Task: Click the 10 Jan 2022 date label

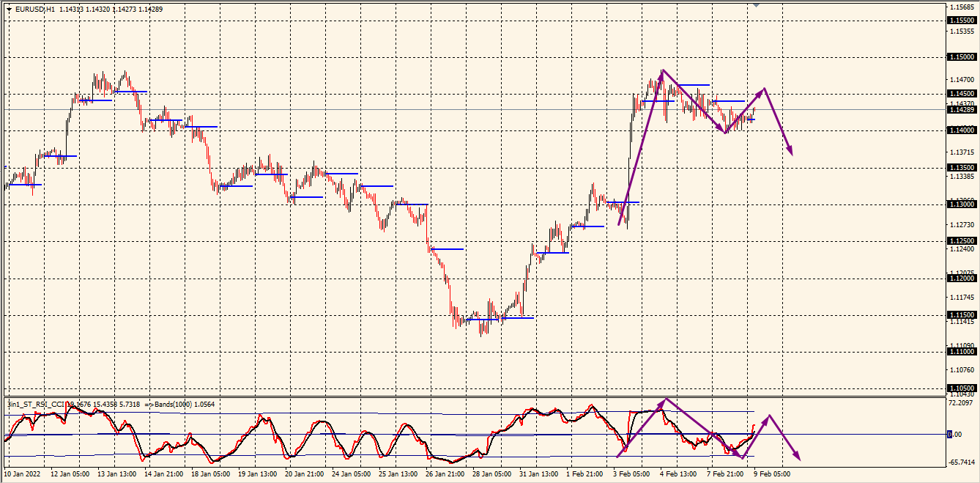Action: click(24, 474)
